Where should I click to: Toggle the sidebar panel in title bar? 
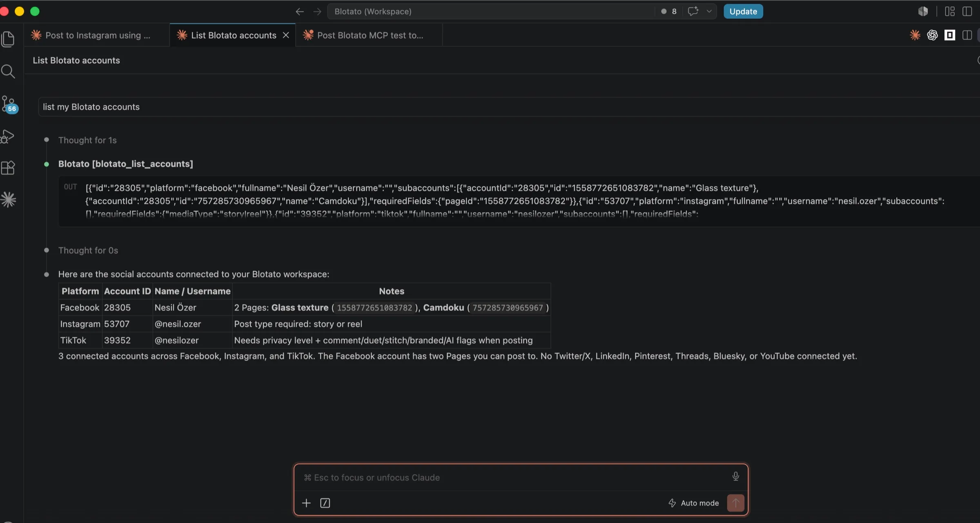pyautogui.click(x=967, y=11)
